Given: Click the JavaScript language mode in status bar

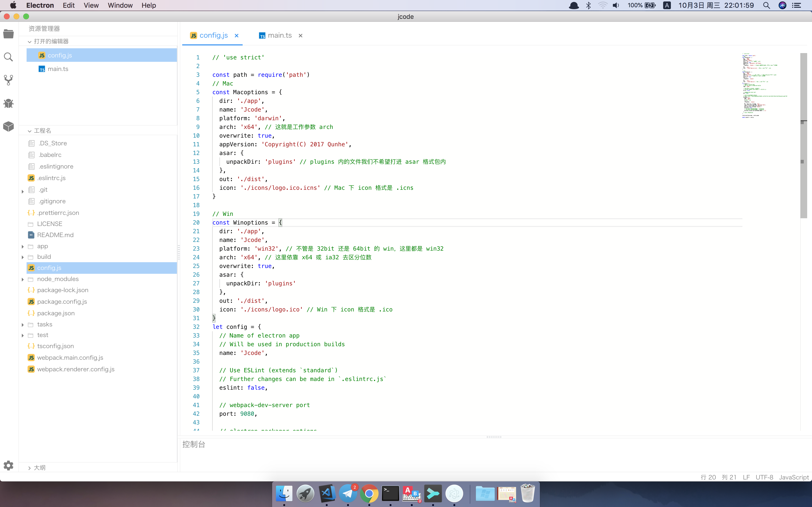Looking at the screenshot, I should 794,477.
